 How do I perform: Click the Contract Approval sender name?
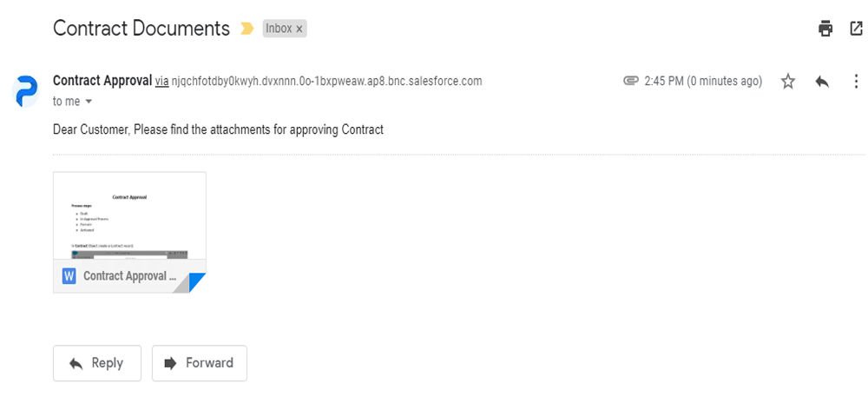102,81
